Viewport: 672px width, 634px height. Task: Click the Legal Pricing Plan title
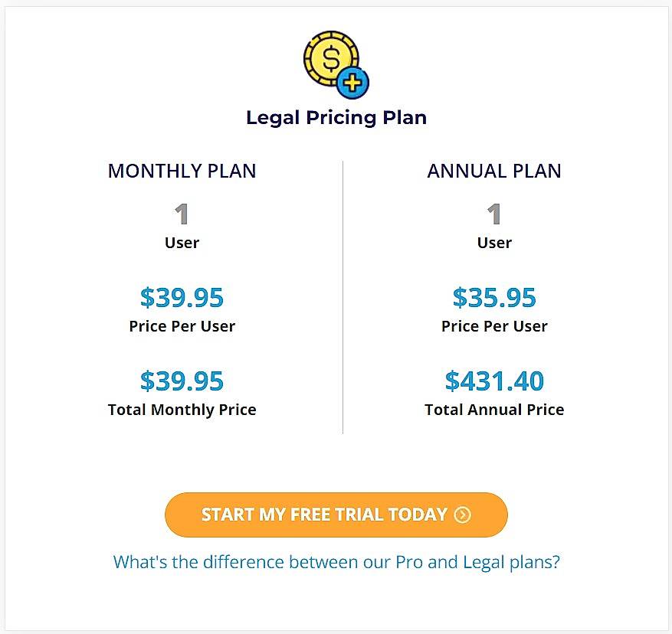(x=336, y=117)
